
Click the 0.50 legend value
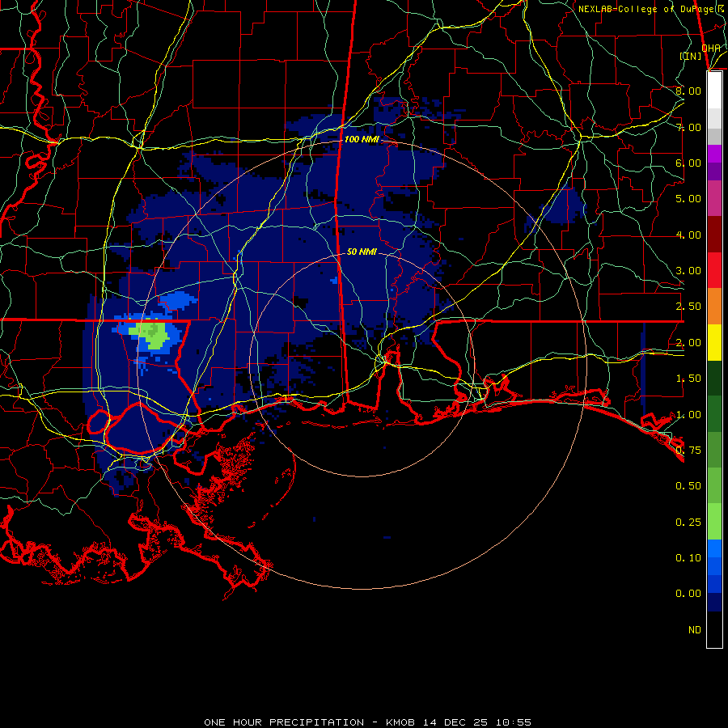point(688,486)
